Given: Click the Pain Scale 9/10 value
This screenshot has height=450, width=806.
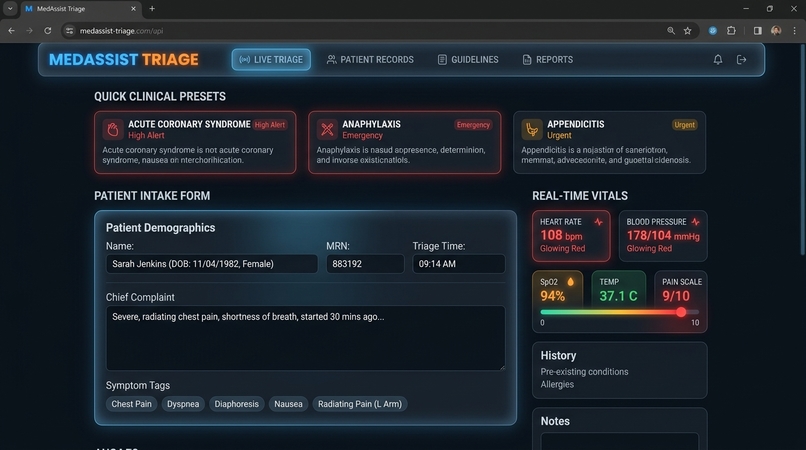Looking at the screenshot, I should pos(675,296).
